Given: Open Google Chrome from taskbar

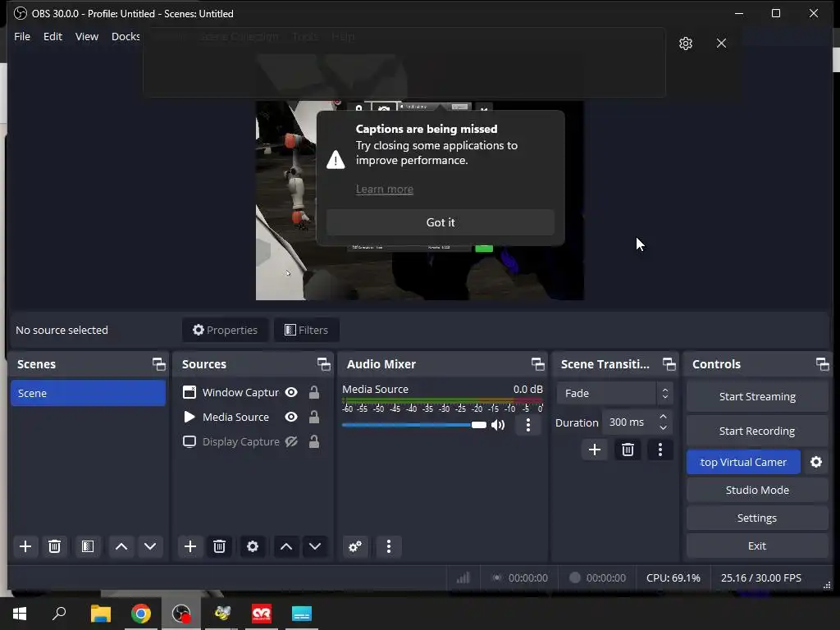Looking at the screenshot, I should [x=141, y=614].
